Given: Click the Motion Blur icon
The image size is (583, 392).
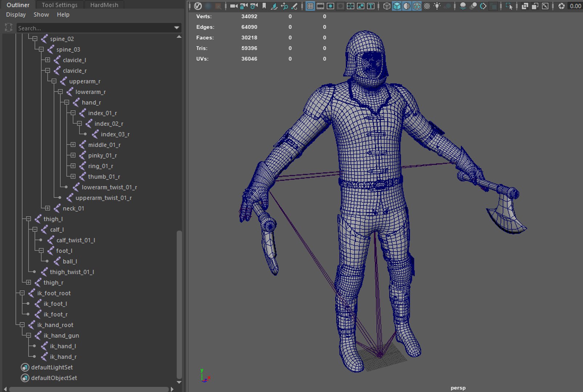Looking at the screenshot, I should [473, 6].
